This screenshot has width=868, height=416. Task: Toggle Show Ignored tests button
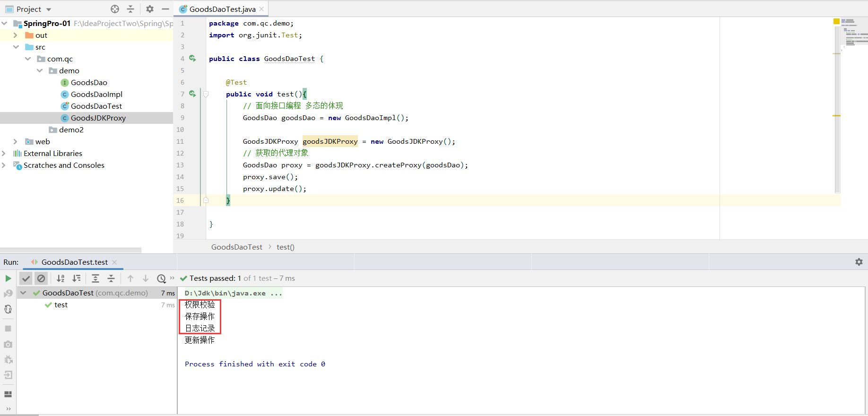pyautogui.click(x=41, y=278)
